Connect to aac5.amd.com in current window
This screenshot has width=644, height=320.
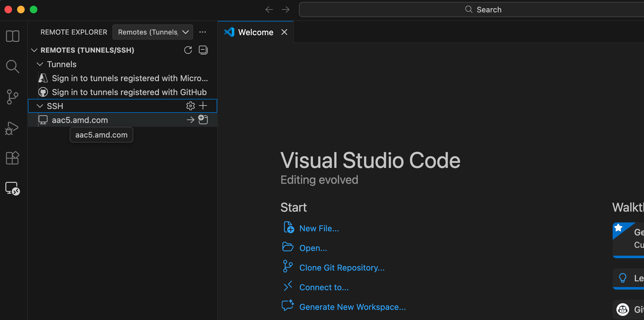coord(190,120)
